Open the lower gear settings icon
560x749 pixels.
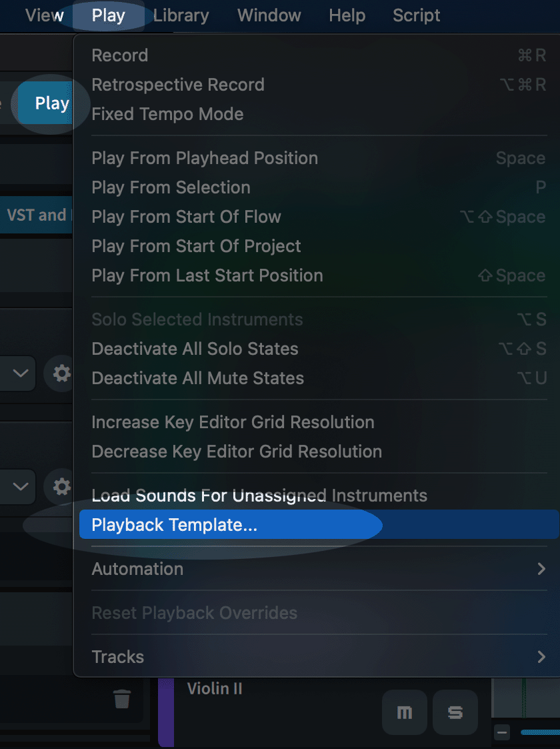click(x=61, y=487)
